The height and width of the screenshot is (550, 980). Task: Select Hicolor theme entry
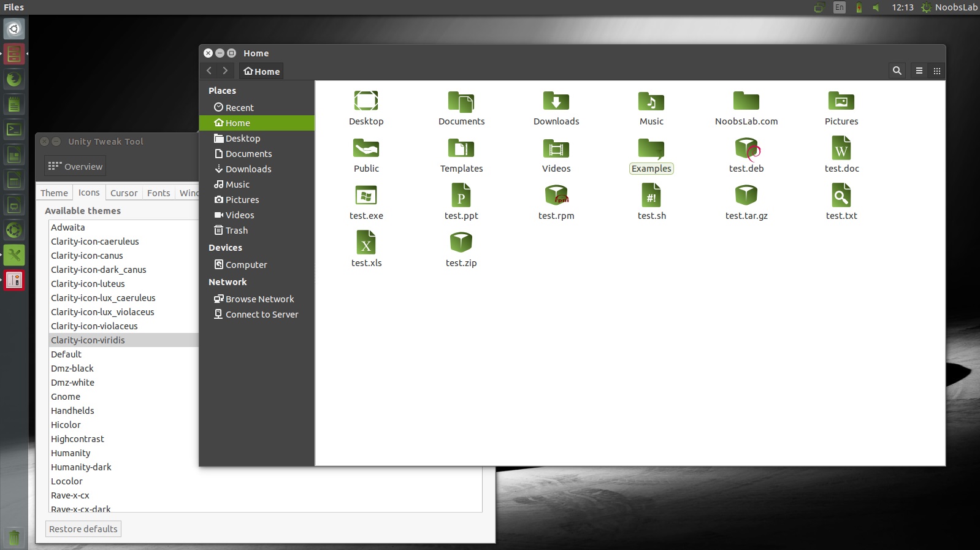(x=124, y=424)
